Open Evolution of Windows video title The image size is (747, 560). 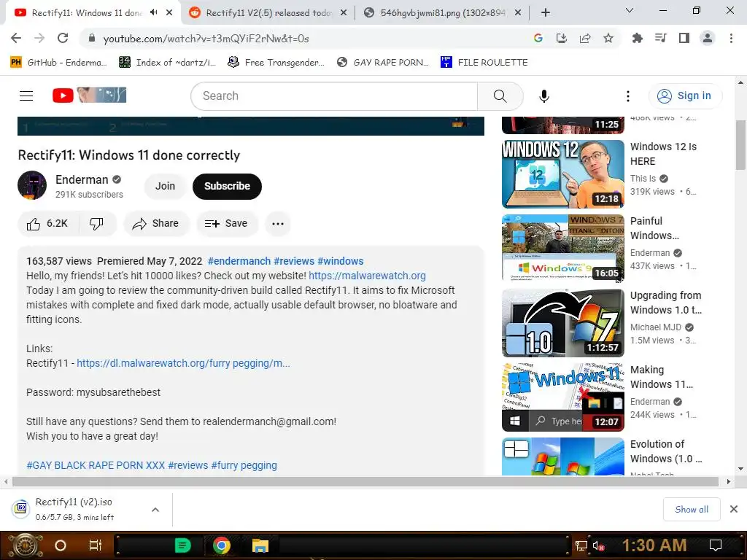666,451
